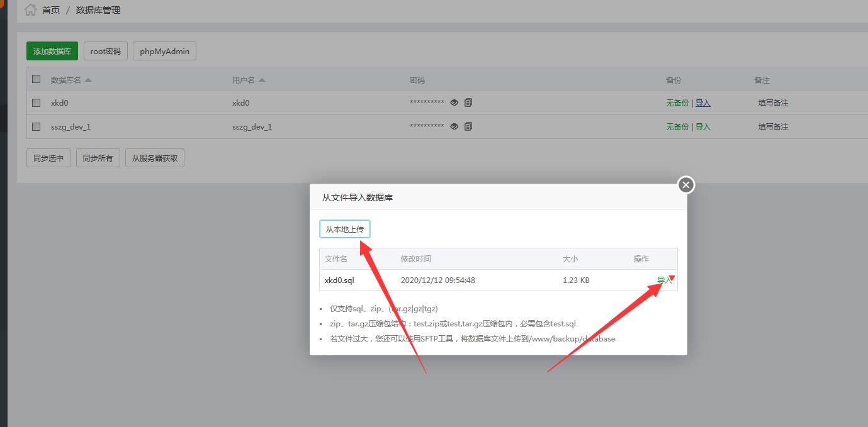Screen dimensions: 868x427
Task: Click 导入 link for sszg_dev_1
Action: (703, 127)
